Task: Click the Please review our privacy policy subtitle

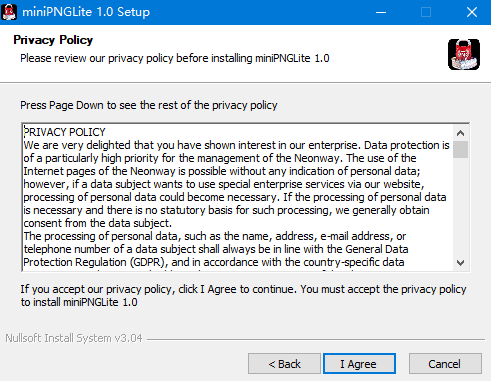Action: (x=175, y=58)
